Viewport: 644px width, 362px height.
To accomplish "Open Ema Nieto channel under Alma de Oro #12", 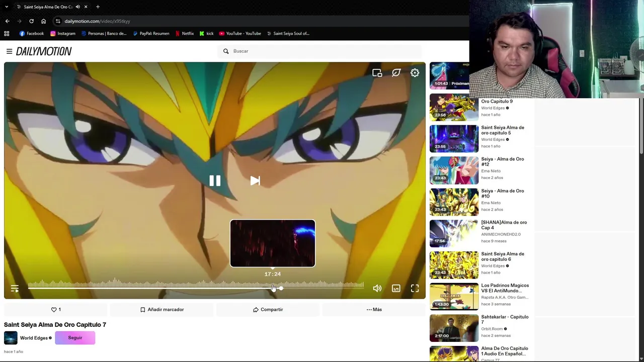I will pyautogui.click(x=491, y=171).
